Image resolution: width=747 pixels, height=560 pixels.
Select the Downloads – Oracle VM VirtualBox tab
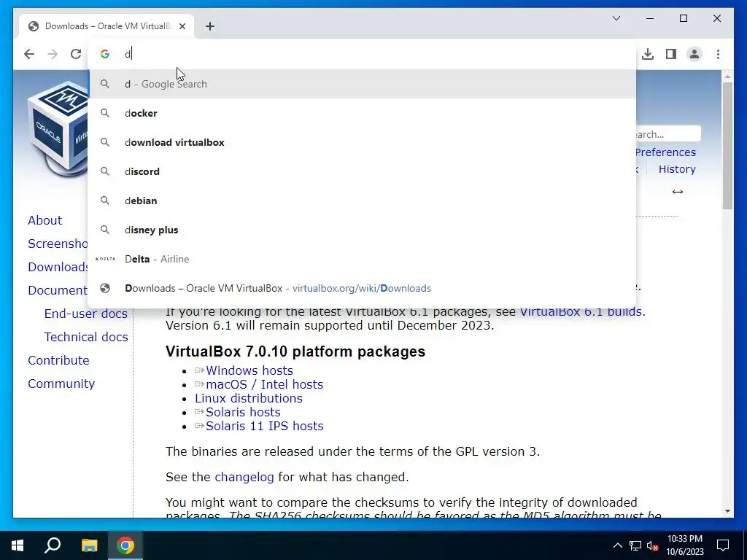[x=107, y=26]
